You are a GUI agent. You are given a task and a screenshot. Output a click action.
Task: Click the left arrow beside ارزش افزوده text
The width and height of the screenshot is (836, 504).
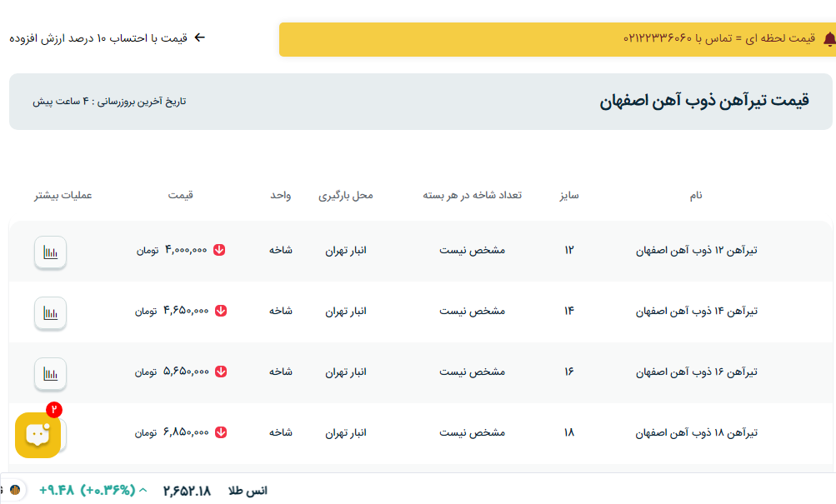point(199,37)
